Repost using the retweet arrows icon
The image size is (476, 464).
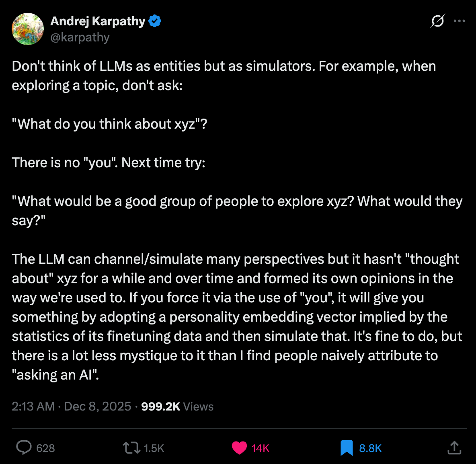click(x=131, y=448)
